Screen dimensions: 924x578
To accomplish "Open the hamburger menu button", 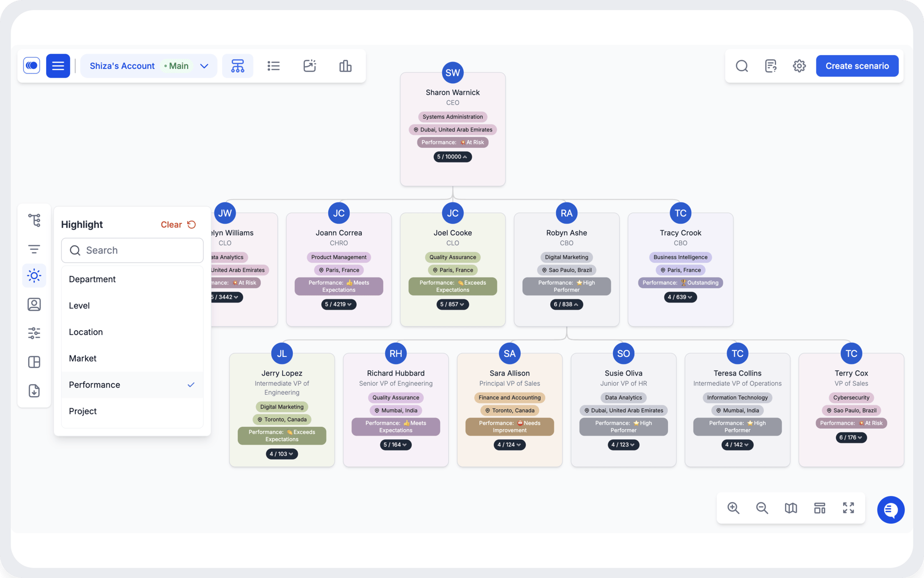I will pos(58,66).
